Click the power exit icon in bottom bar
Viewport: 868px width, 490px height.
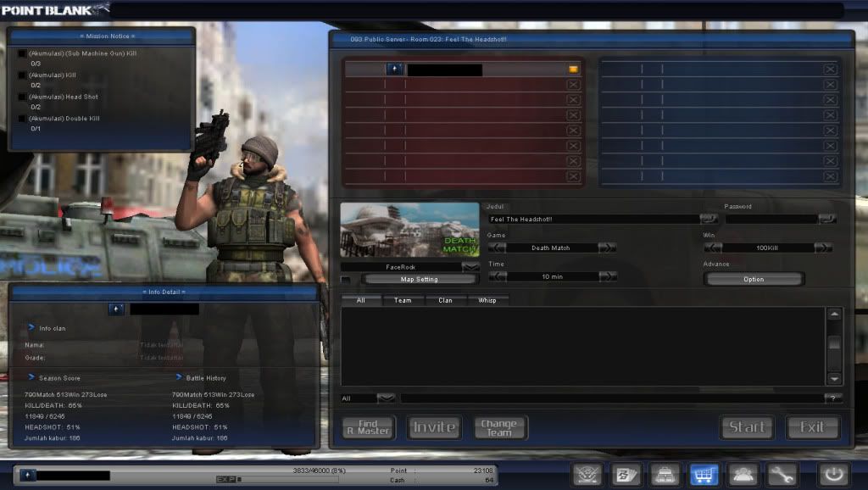pos(834,475)
